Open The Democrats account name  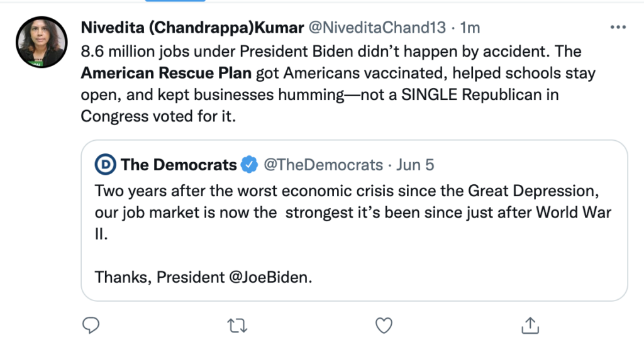179,165
